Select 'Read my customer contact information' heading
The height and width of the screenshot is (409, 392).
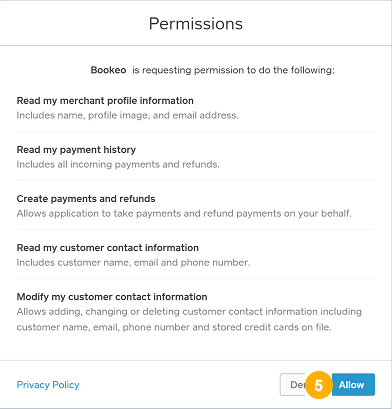[x=108, y=248]
